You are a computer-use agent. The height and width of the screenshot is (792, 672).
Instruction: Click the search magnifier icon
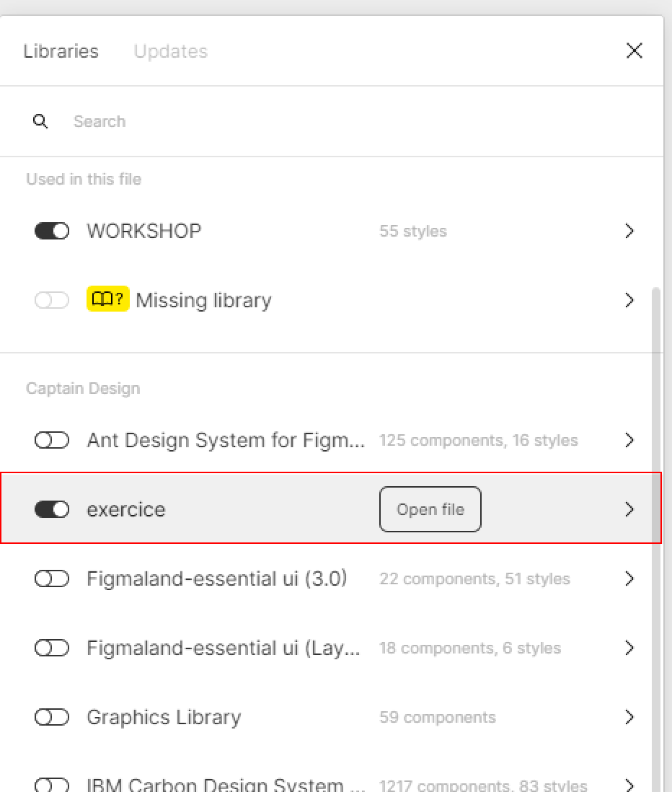coord(40,121)
